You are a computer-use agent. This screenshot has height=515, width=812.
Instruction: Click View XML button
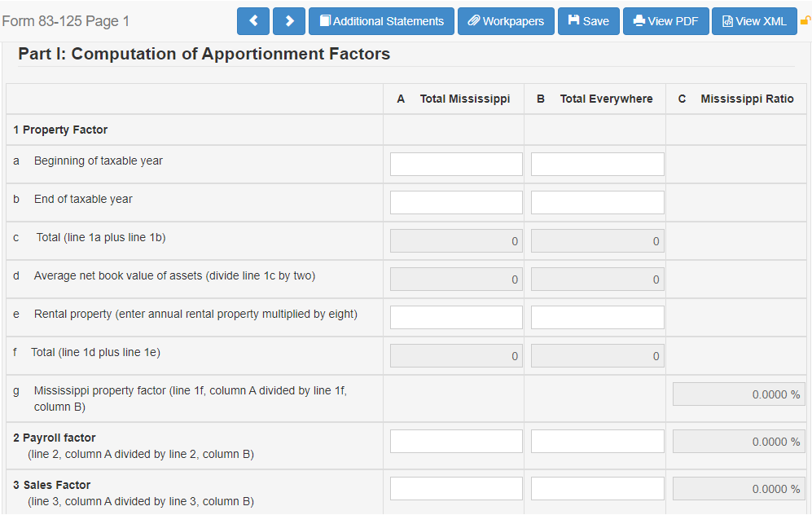tap(753, 21)
